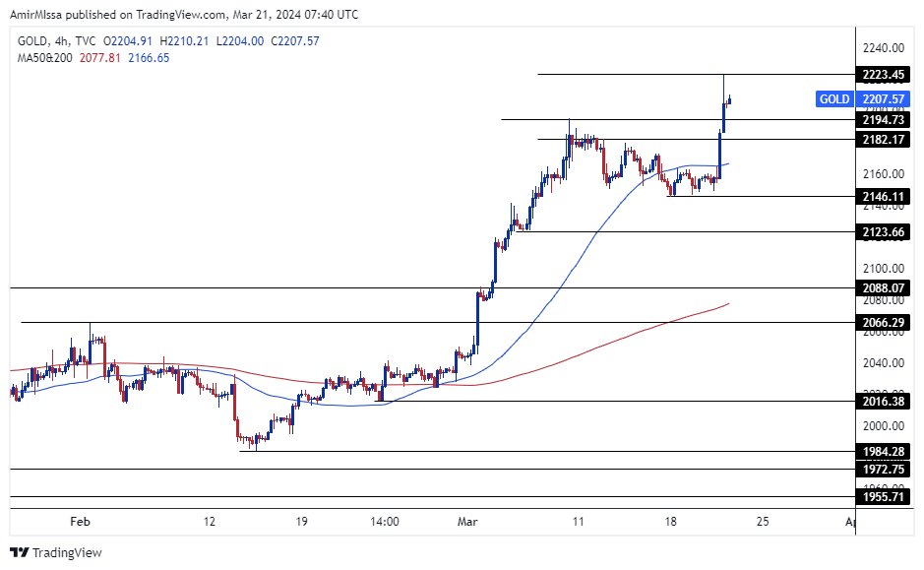Click the 19 date axis label
This screenshot has width=924, height=570.
(301, 522)
